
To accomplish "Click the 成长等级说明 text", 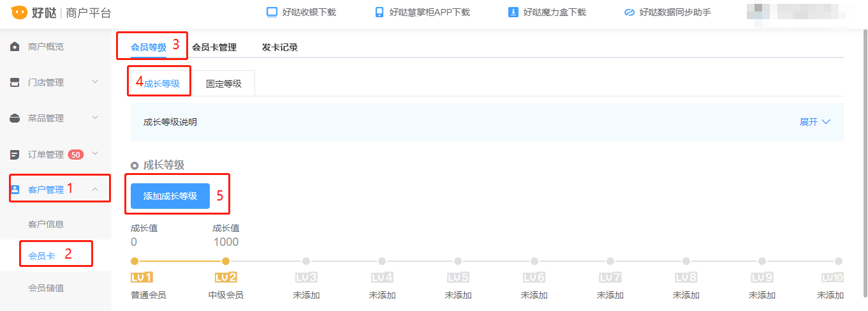I will pos(170,122).
